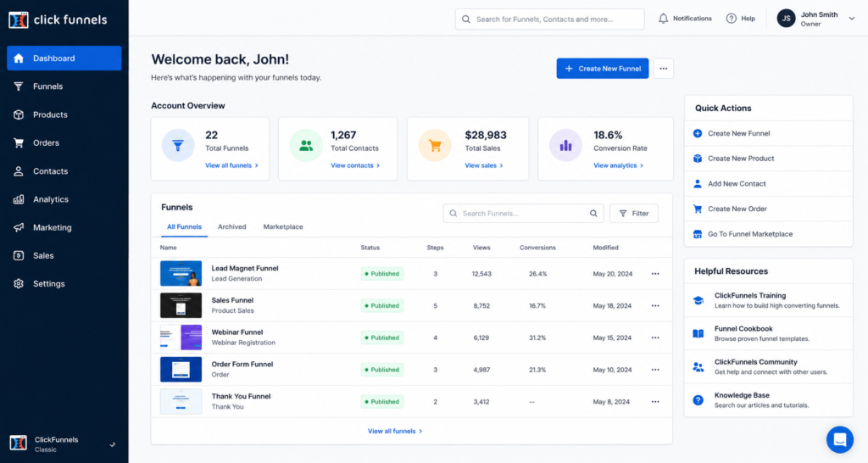Open the Lead Magnet Funnel row options menu
868x463 pixels.
(655, 274)
